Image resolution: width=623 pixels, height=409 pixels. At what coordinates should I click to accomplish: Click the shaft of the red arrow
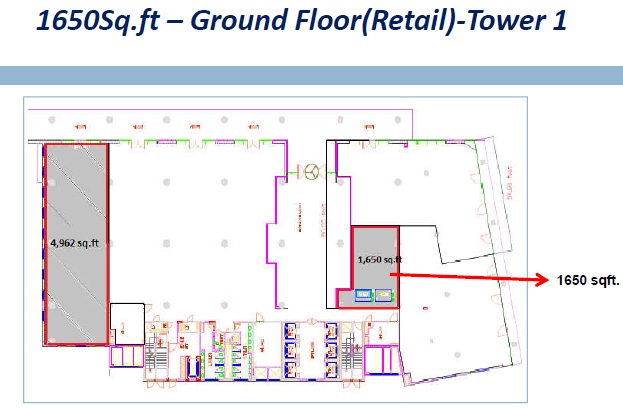[x=460, y=274]
